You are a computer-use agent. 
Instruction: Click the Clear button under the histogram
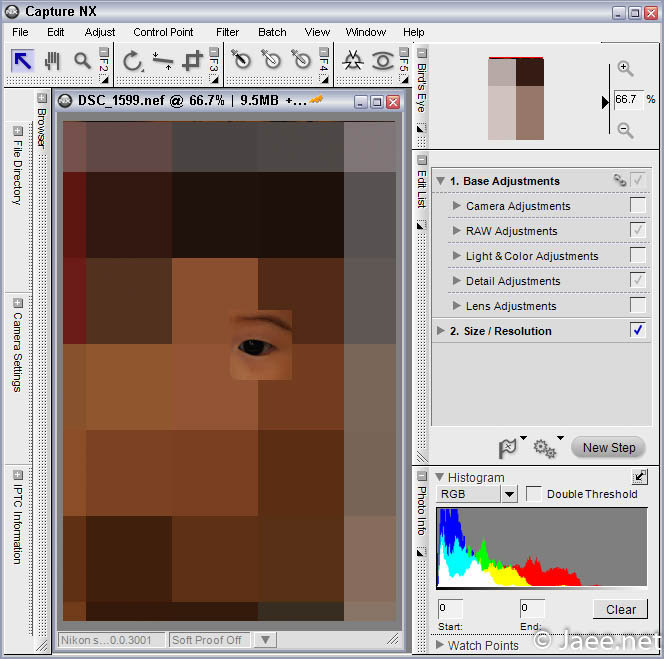coord(620,609)
